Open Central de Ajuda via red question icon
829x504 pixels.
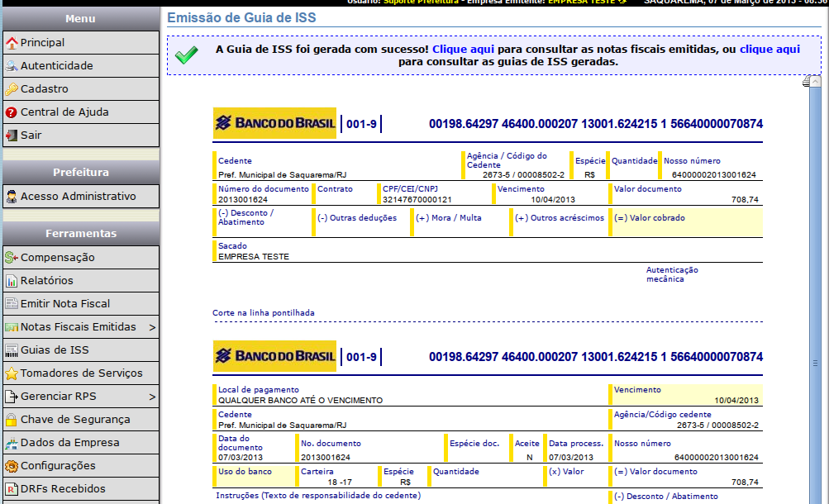coord(12,112)
